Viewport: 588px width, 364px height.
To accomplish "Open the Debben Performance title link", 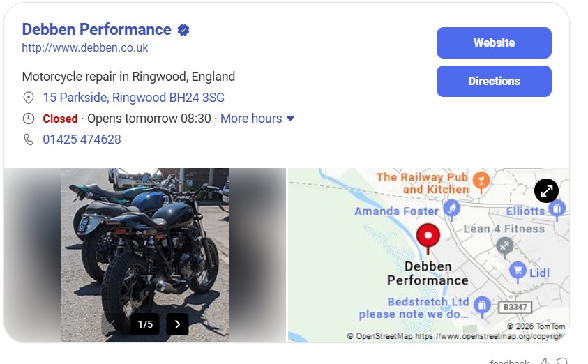I will click(x=96, y=29).
